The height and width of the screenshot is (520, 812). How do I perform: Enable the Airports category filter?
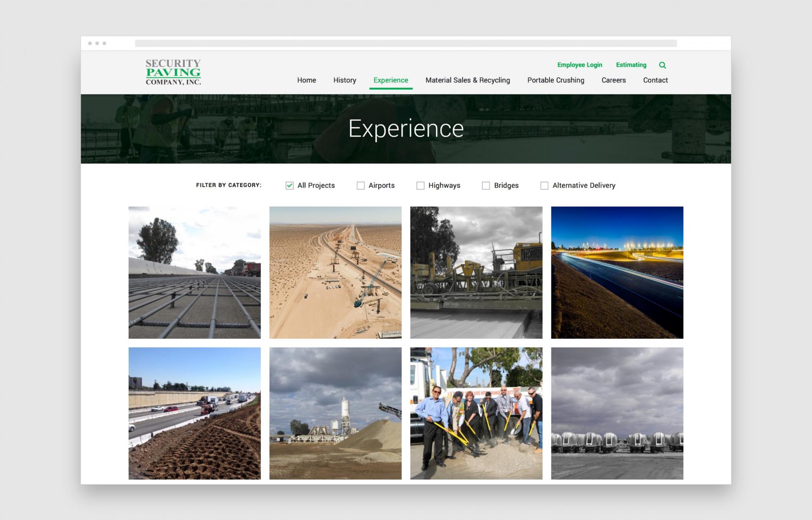[x=361, y=185]
